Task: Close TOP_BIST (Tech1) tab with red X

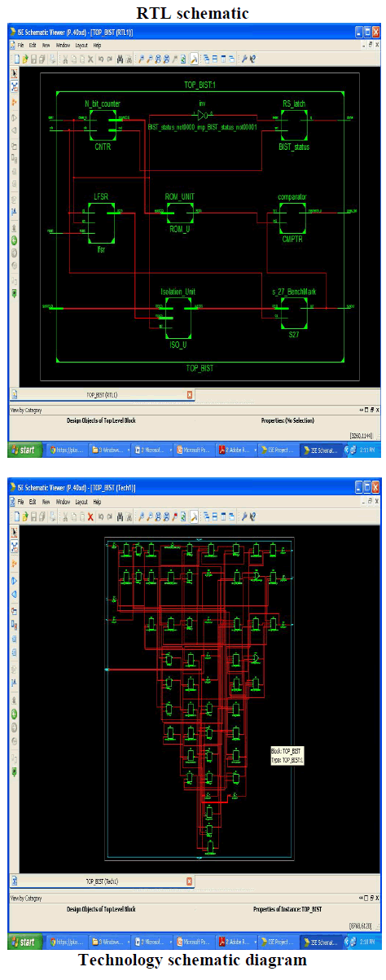Action: 190,881
